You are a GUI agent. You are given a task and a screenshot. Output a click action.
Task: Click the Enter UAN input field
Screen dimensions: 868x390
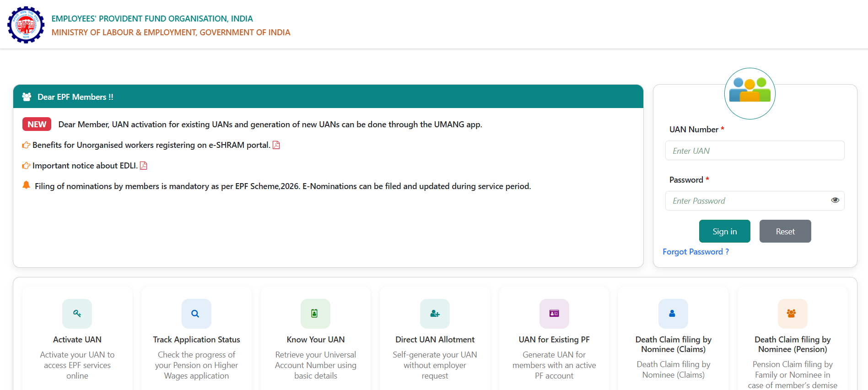point(755,151)
